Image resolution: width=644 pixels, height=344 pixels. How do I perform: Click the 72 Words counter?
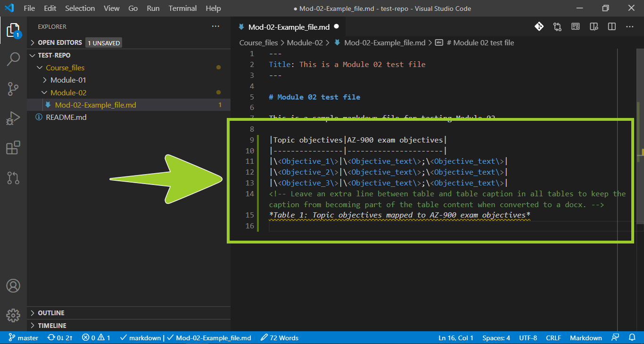tap(279, 337)
